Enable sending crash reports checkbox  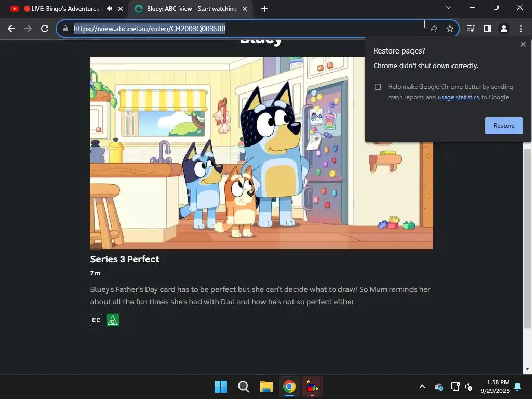(378, 87)
